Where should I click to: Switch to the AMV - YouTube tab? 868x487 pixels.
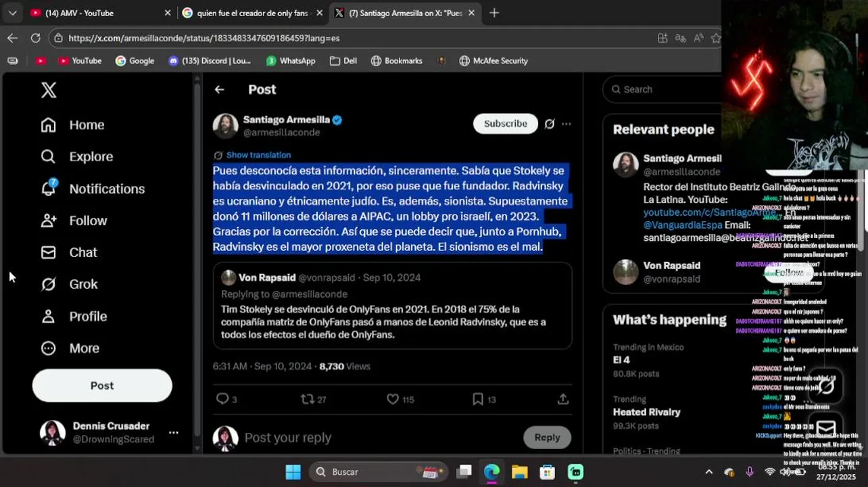click(101, 13)
